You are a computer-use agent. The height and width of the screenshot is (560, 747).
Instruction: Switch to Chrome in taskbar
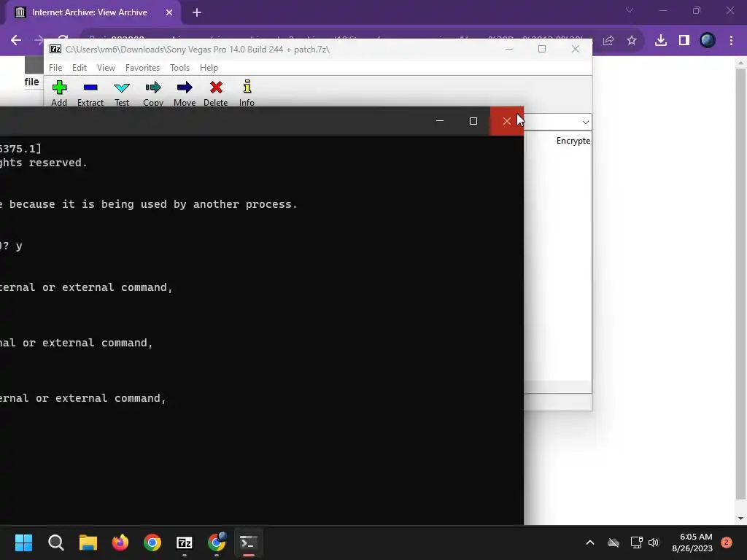click(152, 542)
